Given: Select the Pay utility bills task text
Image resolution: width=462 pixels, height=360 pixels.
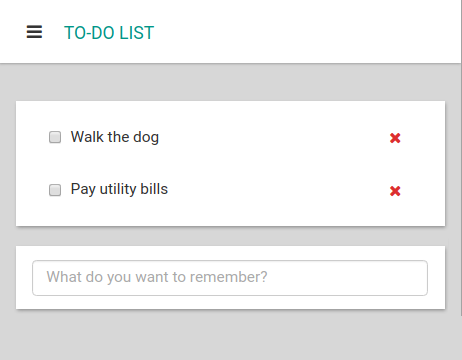Looking at the screenshot, I should 119,189.
